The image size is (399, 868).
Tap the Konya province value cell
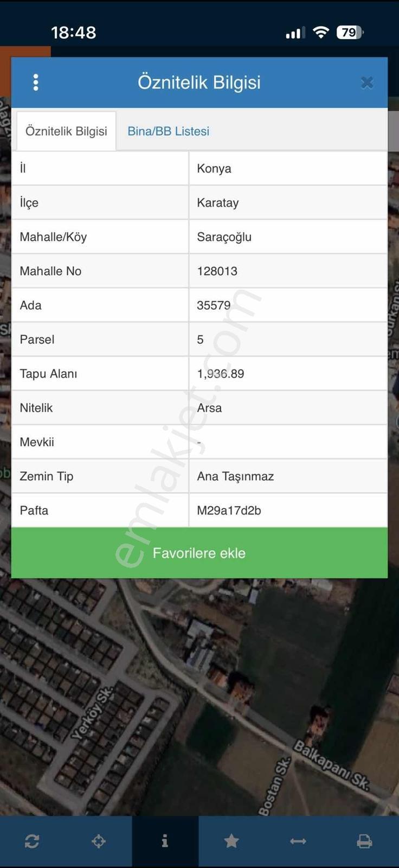(288, 168)
